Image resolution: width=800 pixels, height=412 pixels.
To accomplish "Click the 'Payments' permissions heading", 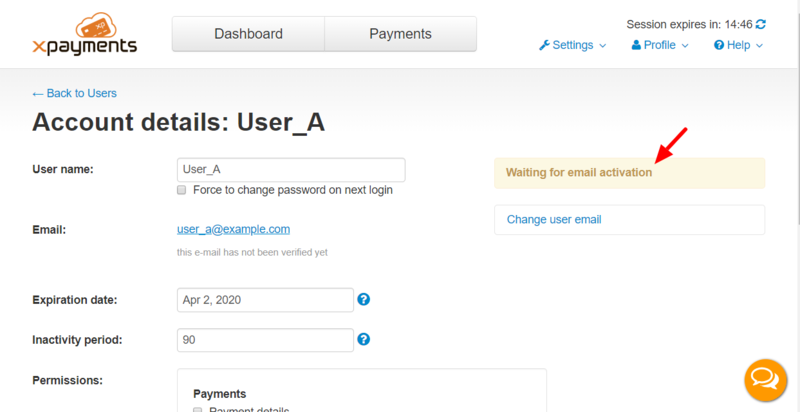I will [x=220, y=394].
